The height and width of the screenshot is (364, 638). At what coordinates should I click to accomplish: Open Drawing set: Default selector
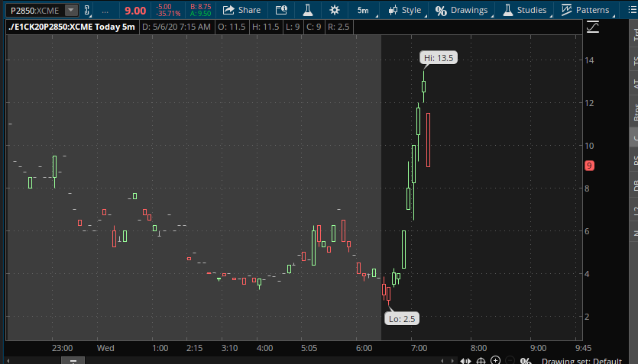[x=581, y=360]
